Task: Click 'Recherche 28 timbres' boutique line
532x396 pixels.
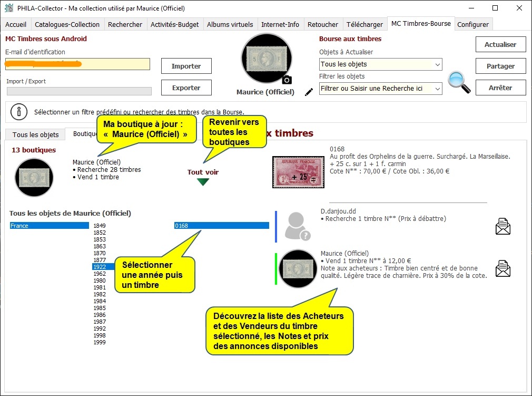Action: (107, 169)
